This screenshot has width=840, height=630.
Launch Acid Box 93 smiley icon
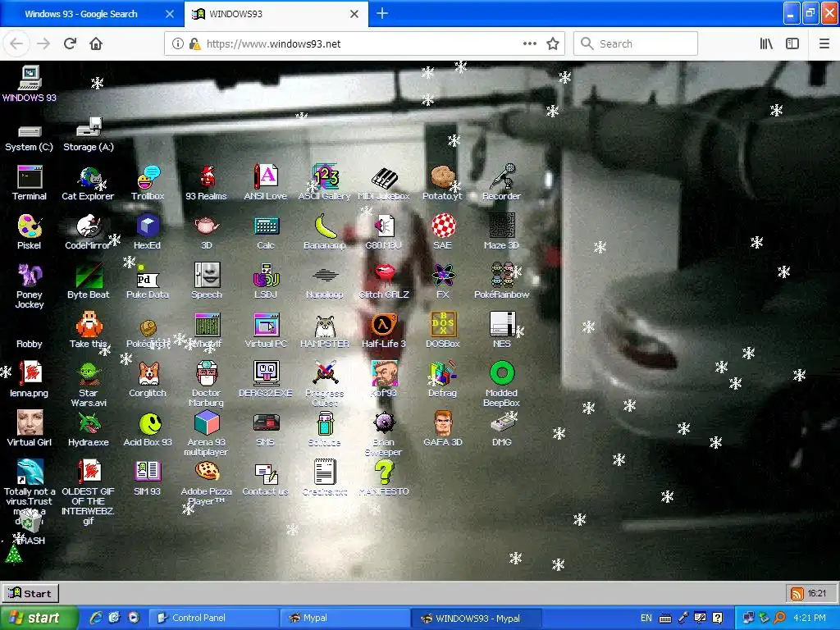point(148,430)
